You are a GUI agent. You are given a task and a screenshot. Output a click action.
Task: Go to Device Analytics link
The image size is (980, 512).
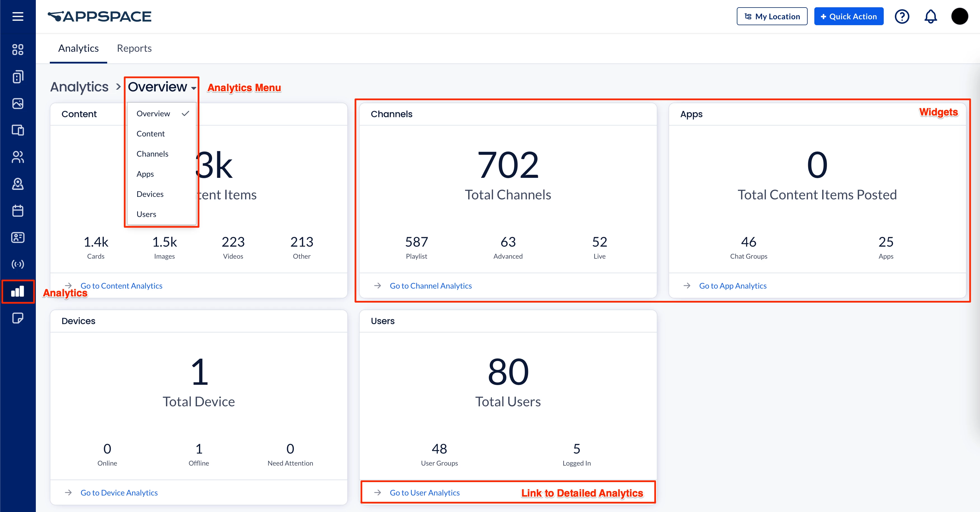pyautogui.click(x=119, y=493)
